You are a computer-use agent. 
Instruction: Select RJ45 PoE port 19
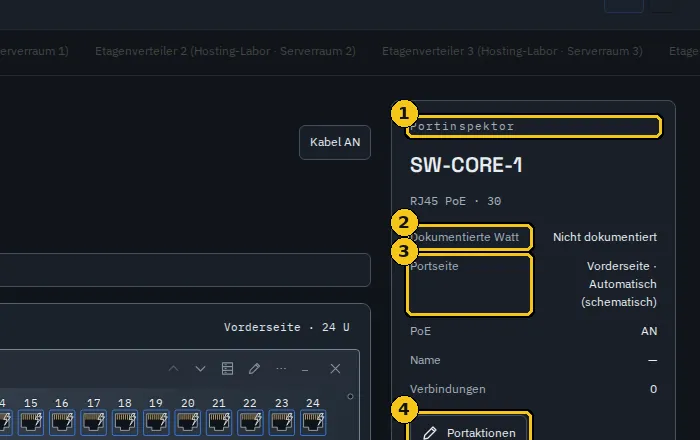tap(156, 422)
